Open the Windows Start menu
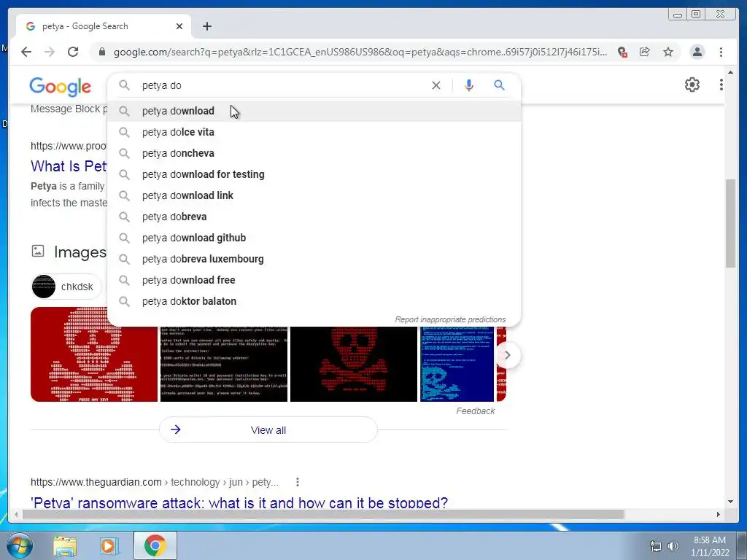Screen dimensions: 747x560 point(20,545)
